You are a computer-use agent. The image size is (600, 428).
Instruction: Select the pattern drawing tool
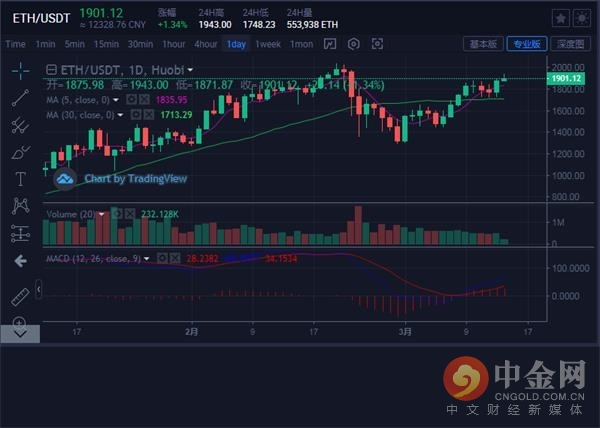click(x=20, y=206)
